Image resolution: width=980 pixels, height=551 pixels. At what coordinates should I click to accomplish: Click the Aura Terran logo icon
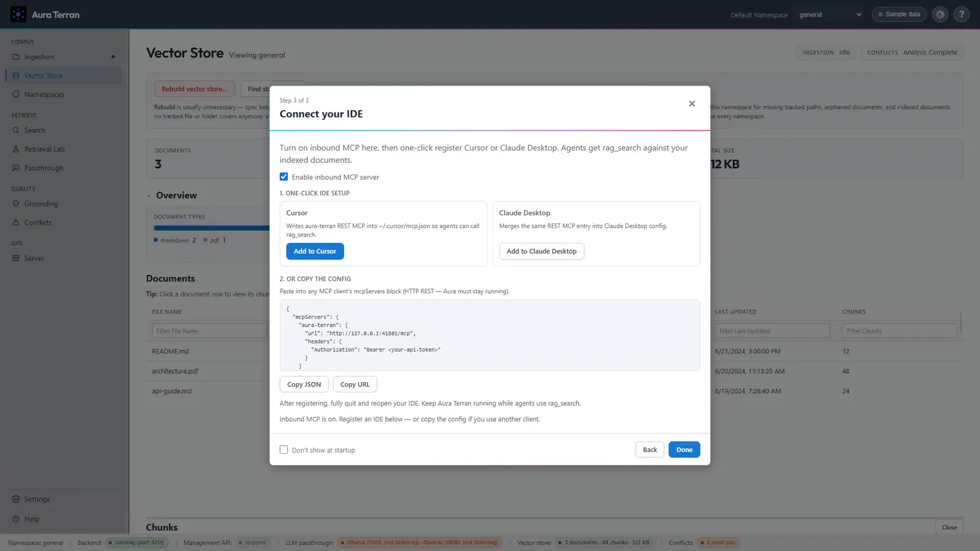click(x=18, y=14)
